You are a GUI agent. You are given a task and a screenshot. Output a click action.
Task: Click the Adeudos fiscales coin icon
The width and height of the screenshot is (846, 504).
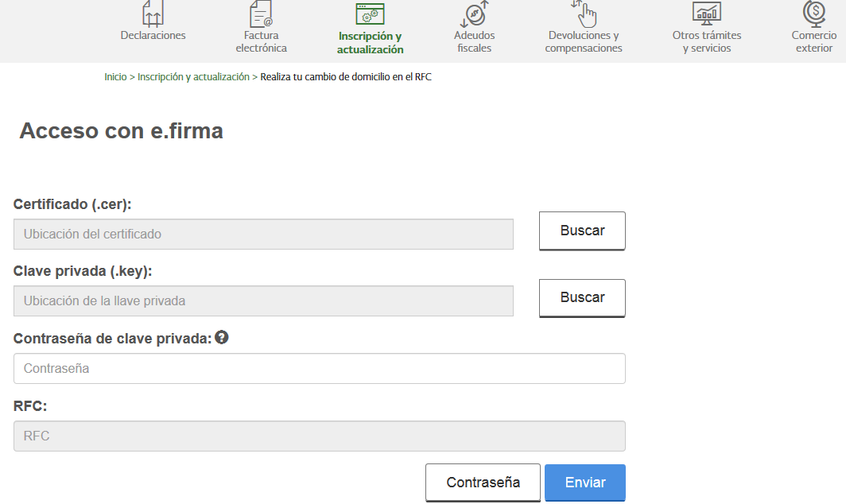tap(474, 14)
